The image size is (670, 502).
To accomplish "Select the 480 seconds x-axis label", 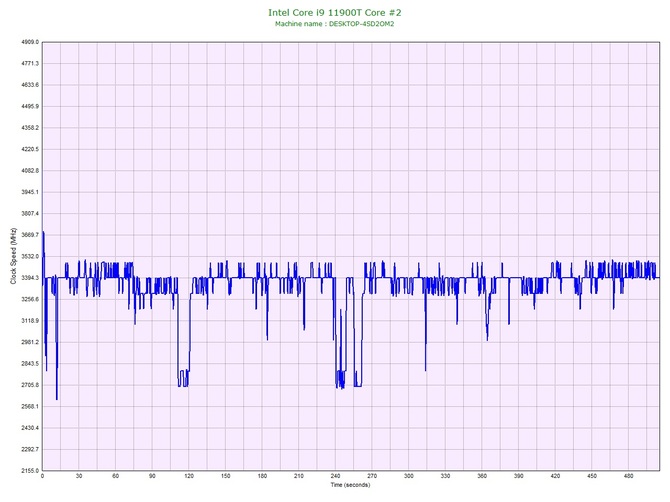I will [x=629, y=476].
